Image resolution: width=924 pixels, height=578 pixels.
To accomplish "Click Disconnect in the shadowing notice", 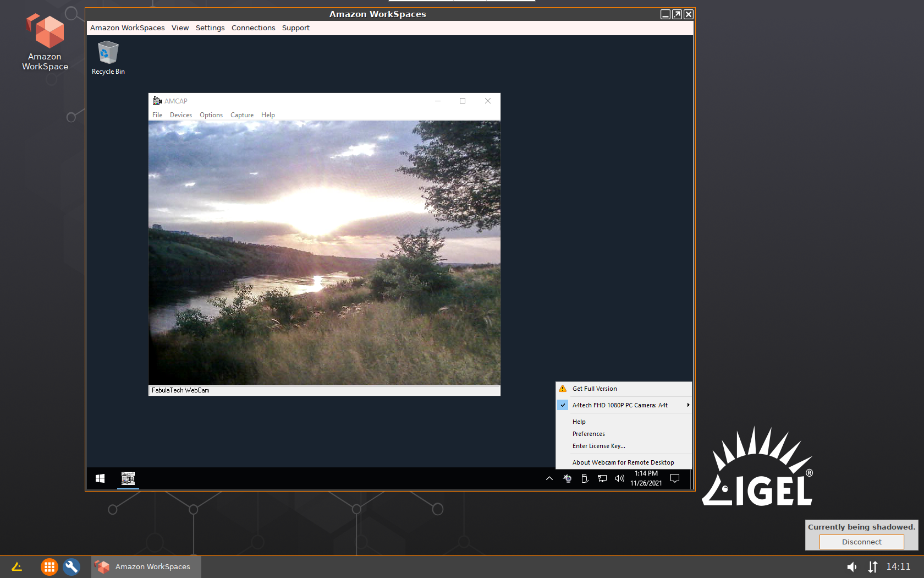I will pyautogui.click(x=861, y=542).
